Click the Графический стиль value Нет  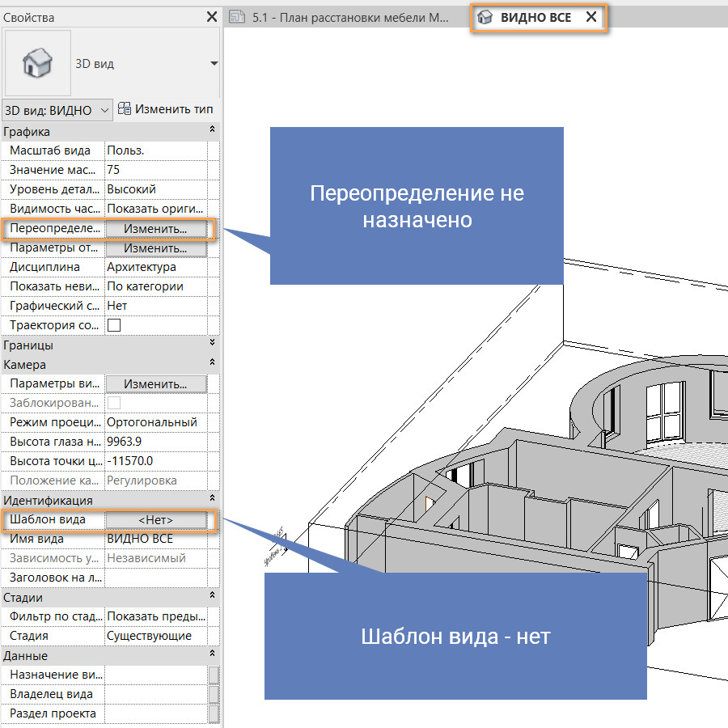[156, 306]
